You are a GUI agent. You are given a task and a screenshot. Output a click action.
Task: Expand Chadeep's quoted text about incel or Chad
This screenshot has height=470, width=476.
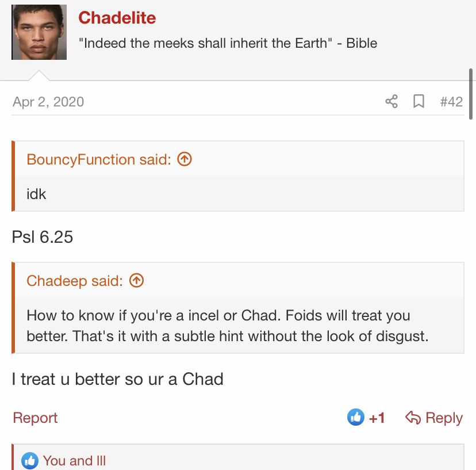[239, 326]
